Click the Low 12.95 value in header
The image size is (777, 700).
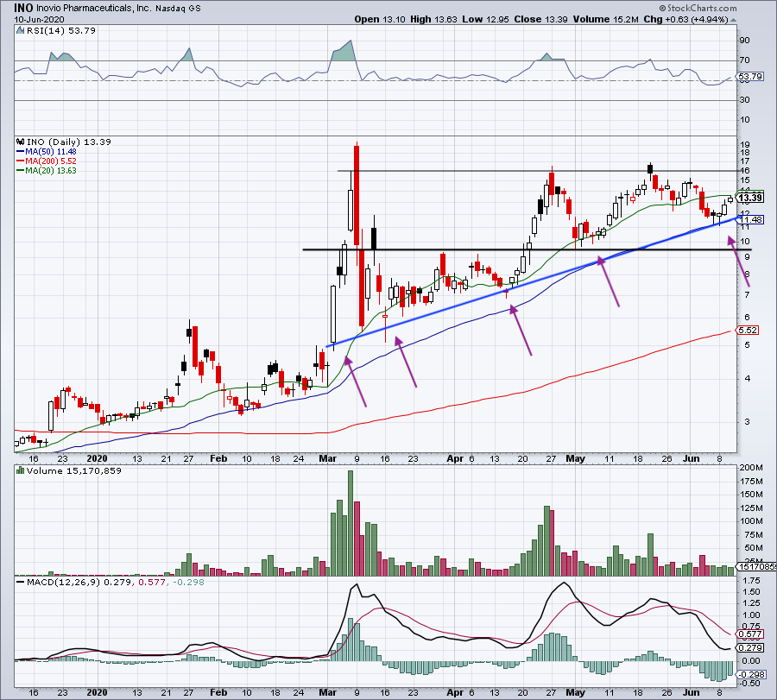point(485,19)
